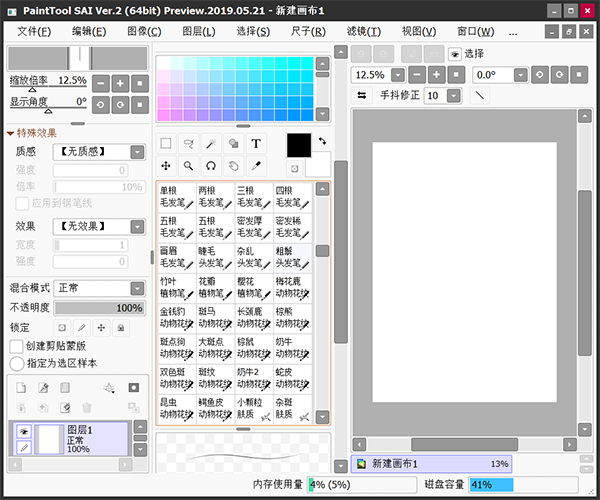Select the 竹叶 植物笔 brush preset
600x500 pixels.
176,288
